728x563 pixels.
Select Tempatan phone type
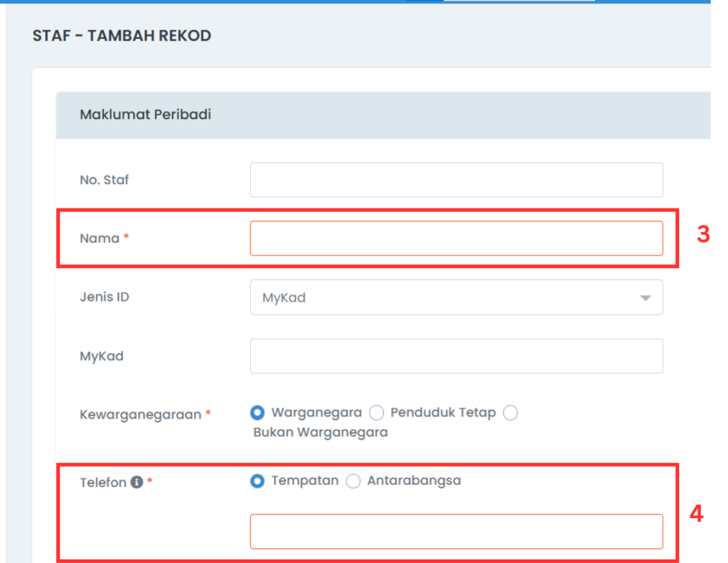[257, 481]
